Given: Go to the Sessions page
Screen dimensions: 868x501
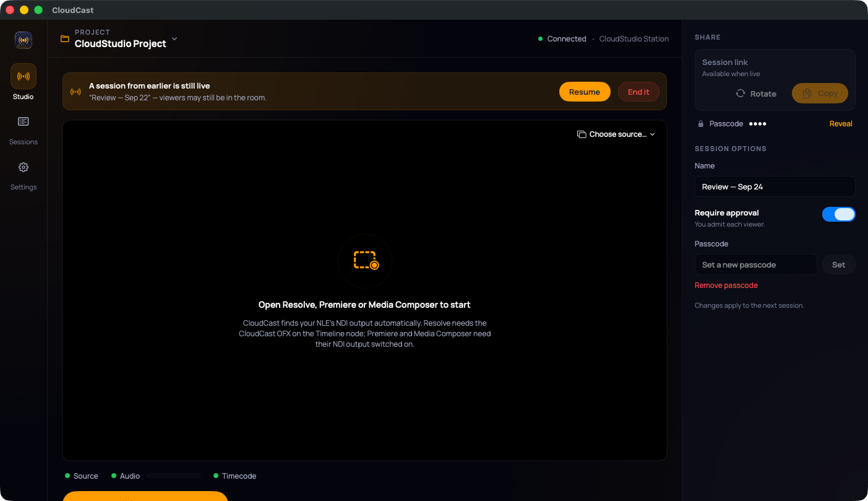Looking at the screenshot, I should 24,131.
